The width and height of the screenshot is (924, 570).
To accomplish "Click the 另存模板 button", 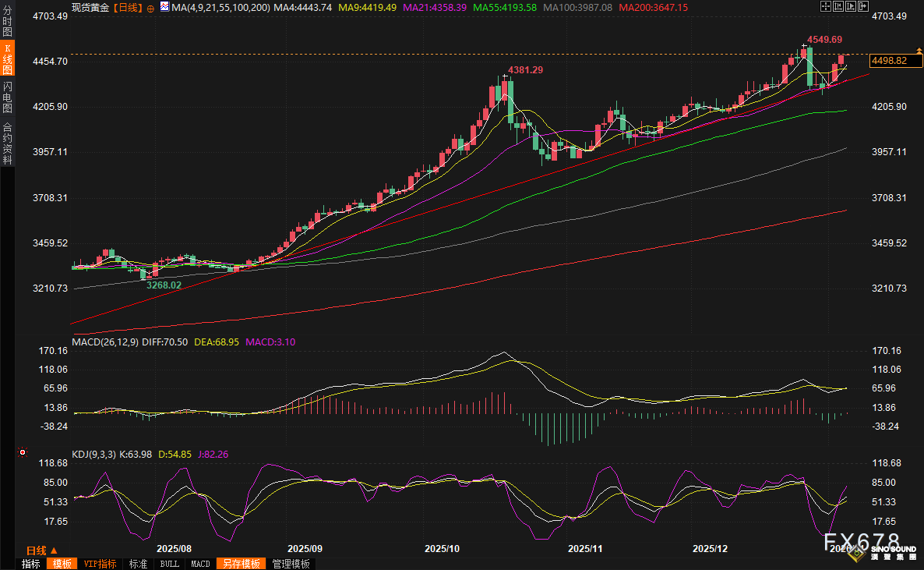I will tap(242, 564).
